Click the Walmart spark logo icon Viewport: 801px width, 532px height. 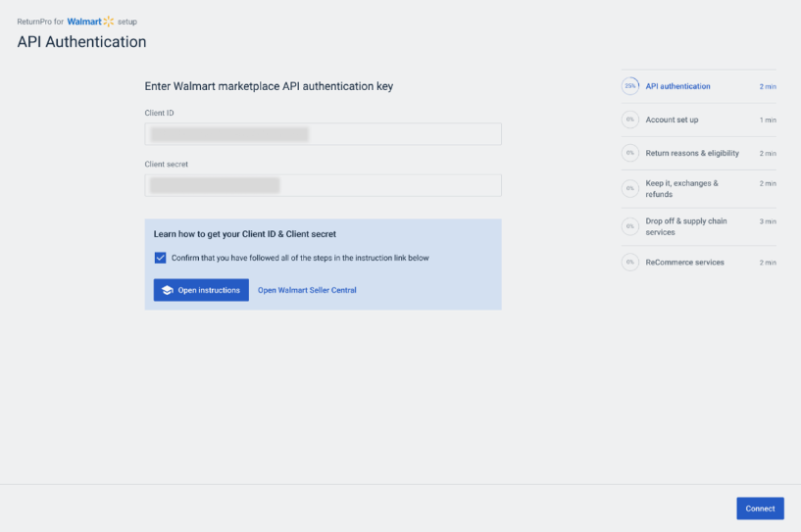point(108,22)
